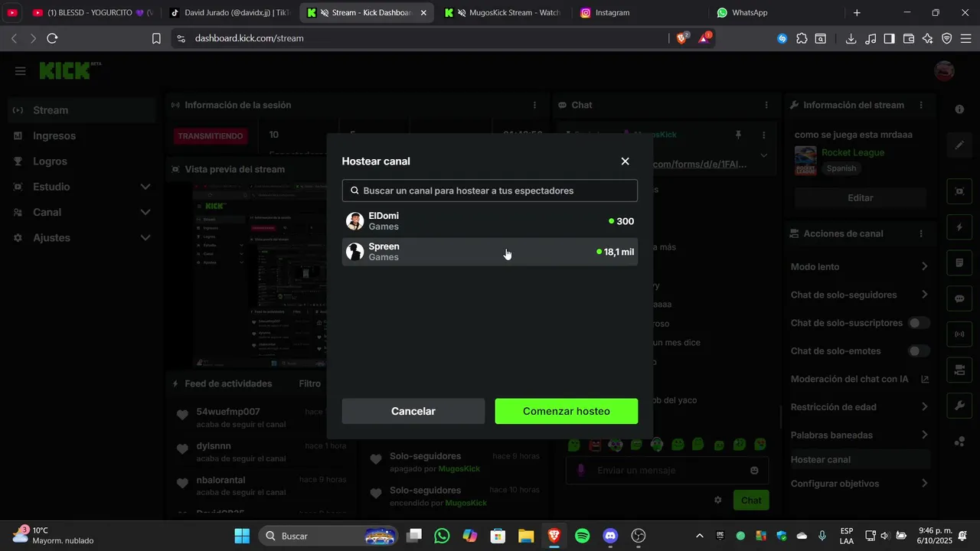Collapse the pinned chat message chevron
The width and height of the screenshot is (980, 551).
763,155
